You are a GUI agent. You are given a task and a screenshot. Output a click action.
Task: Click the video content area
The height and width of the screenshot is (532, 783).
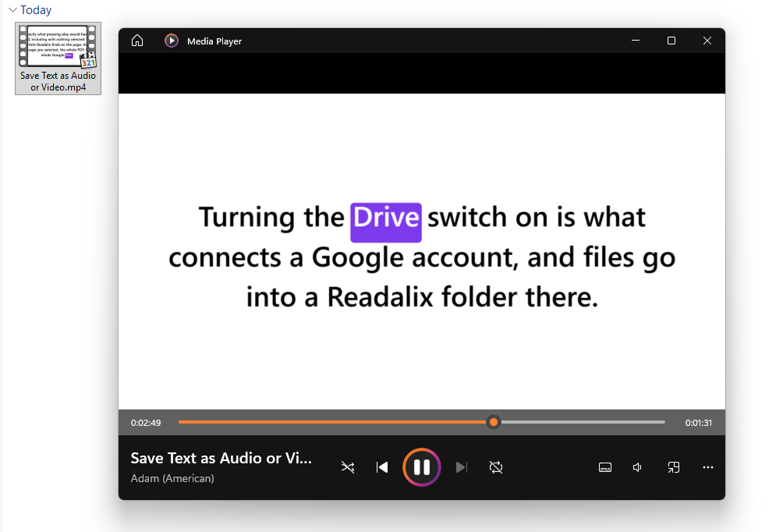click(x=422, y=251)
